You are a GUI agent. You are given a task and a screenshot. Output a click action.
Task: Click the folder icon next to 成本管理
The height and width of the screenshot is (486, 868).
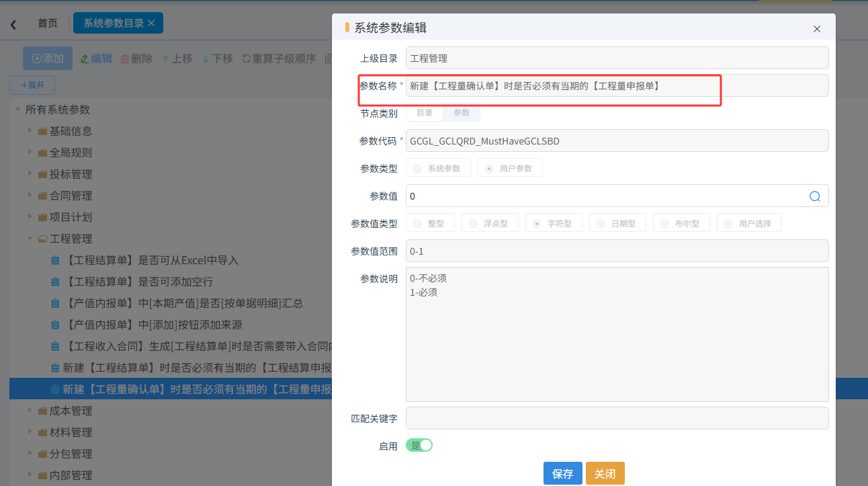[x=42, y=411]
